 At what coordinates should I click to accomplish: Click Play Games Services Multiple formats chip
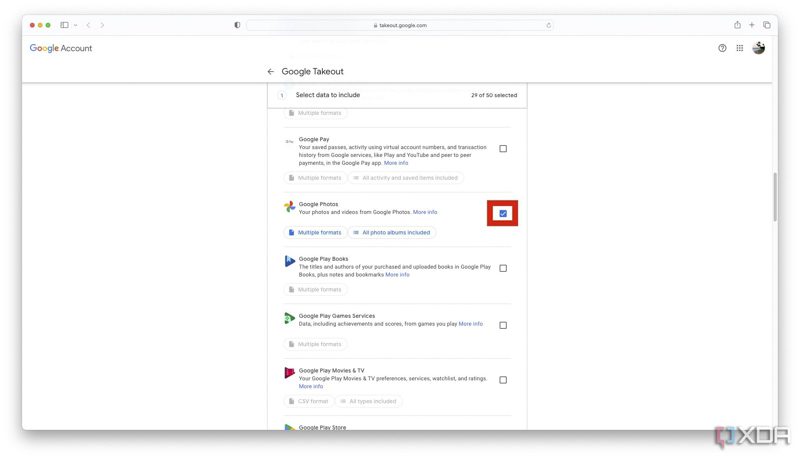click(x=315, y=344)
